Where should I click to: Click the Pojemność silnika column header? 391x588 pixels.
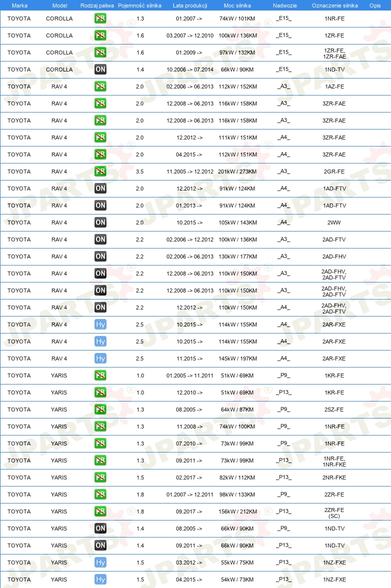pyautogui.click(x=140, y=5)
